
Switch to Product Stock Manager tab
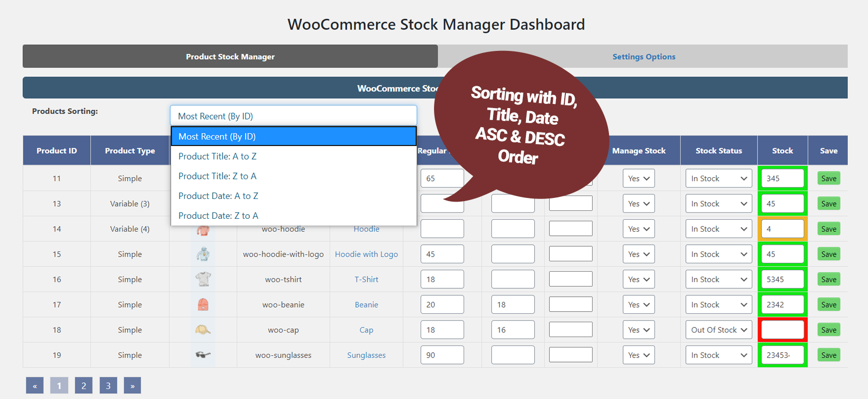(x=230, y=56)
